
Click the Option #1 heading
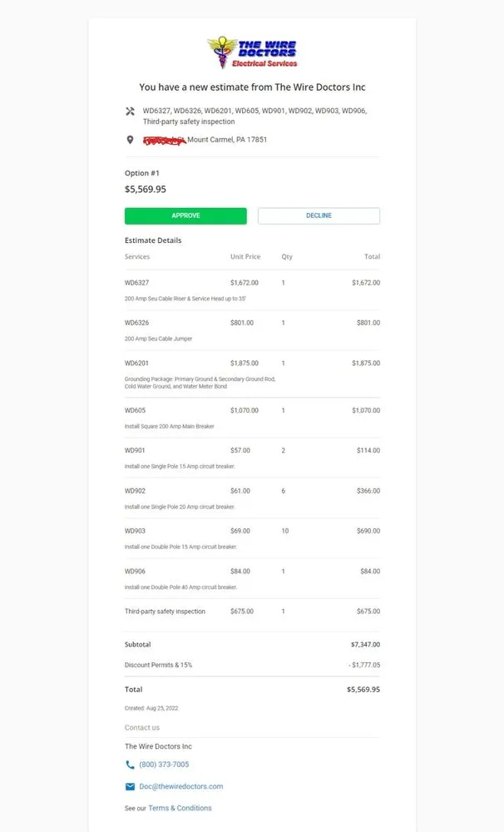coord(141,173)
